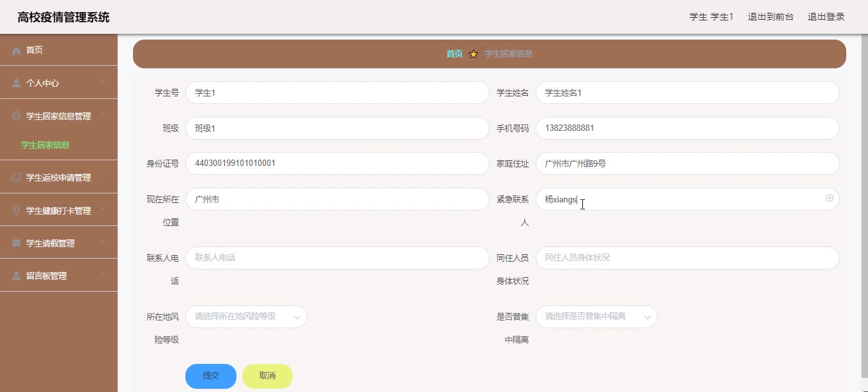The width and height of the screenshot is (868, 392).
Task: Click the icon beside 学生居家信息管理
Action: tap(17, 116)
